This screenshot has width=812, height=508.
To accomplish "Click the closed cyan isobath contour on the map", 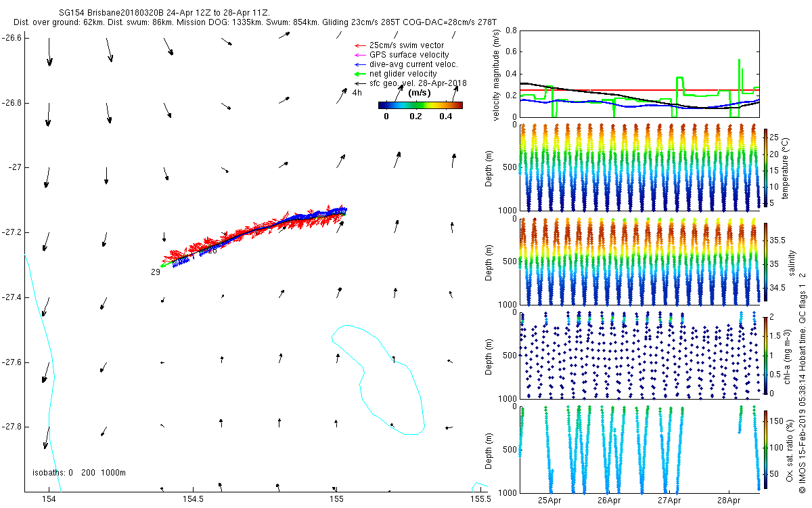I will [378, 379].
